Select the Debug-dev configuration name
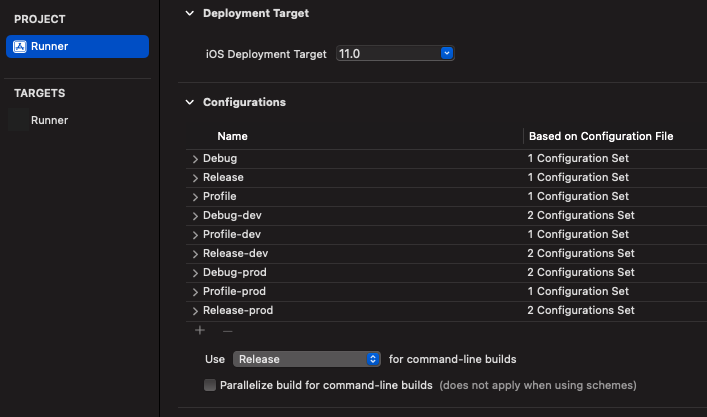This screenshot has height=417, width=707. [x=232, y=215]
